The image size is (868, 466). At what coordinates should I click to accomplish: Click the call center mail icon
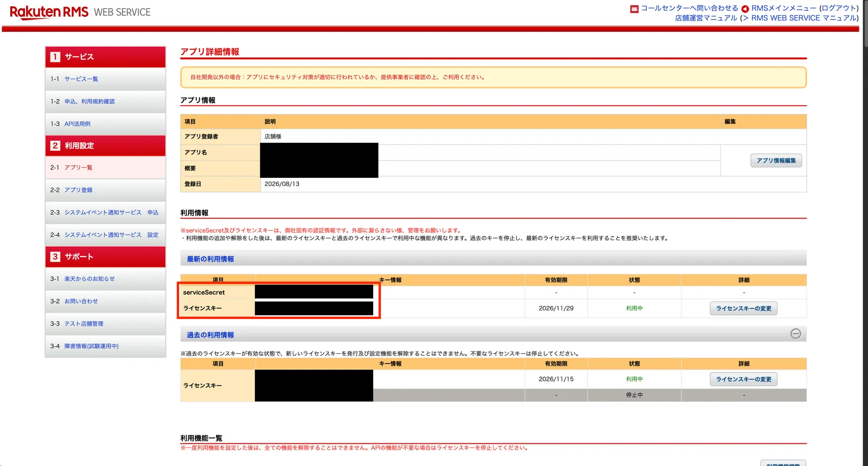click(634, 9)
